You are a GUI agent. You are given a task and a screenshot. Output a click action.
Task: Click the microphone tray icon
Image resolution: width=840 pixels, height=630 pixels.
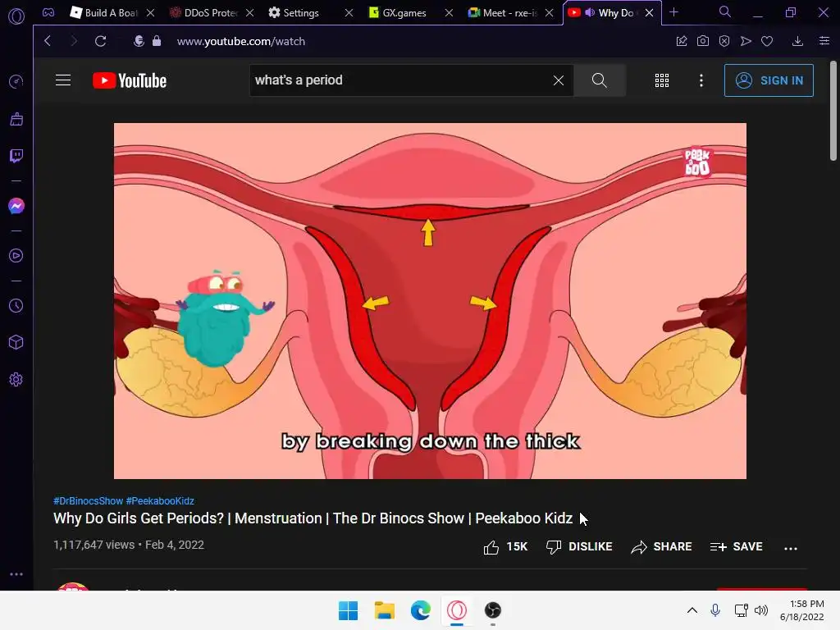point(715,610)
